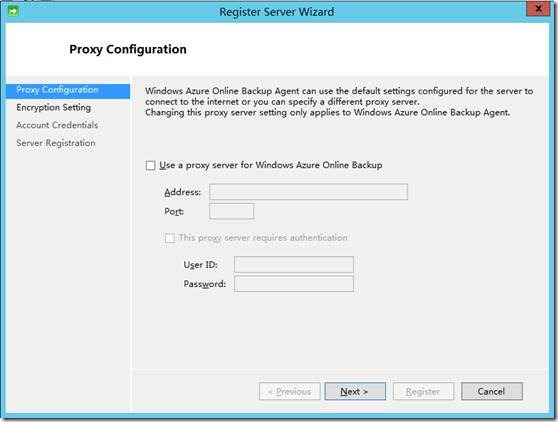This screenshot has width=558, height=422.
Task: Click the User ID label
Action: 200,265
